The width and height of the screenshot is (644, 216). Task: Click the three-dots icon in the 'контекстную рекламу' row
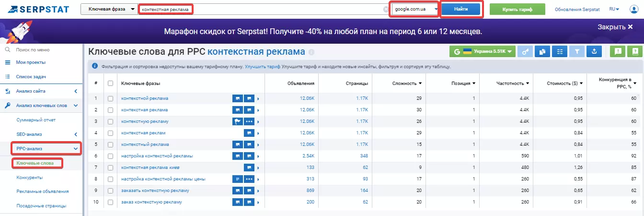click(x=249, y=121)
